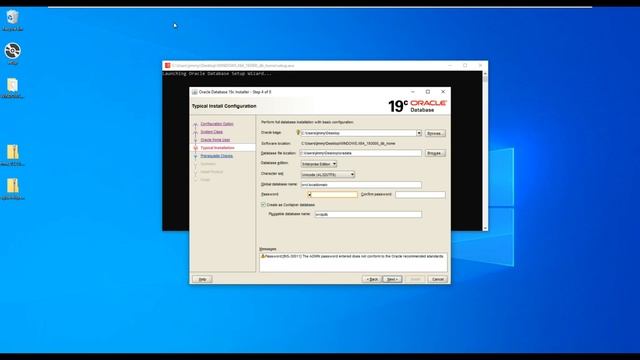Screen dimensions: 640x360
Task: Click the password warning message text
Action: (354, 256)
